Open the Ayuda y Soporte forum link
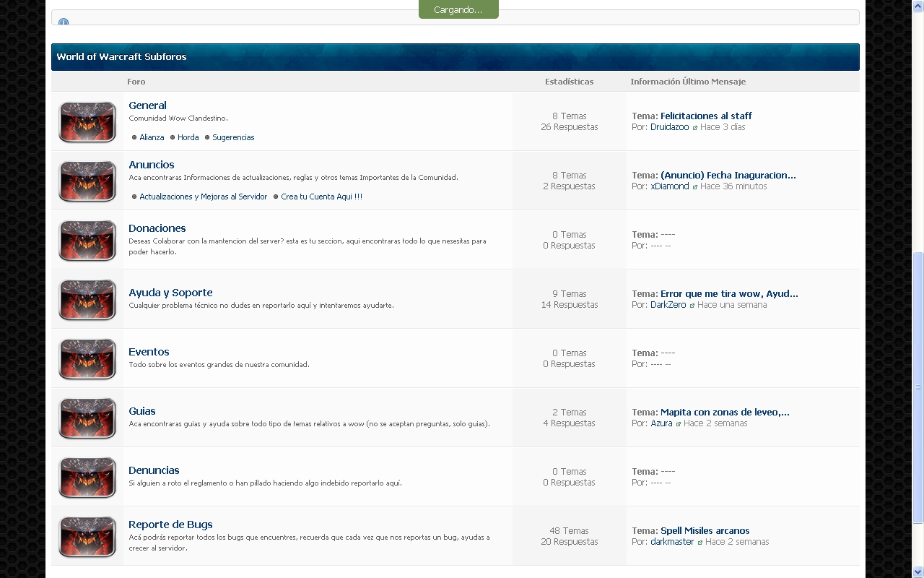Screen dimensions: 924x578 (170, 293)
